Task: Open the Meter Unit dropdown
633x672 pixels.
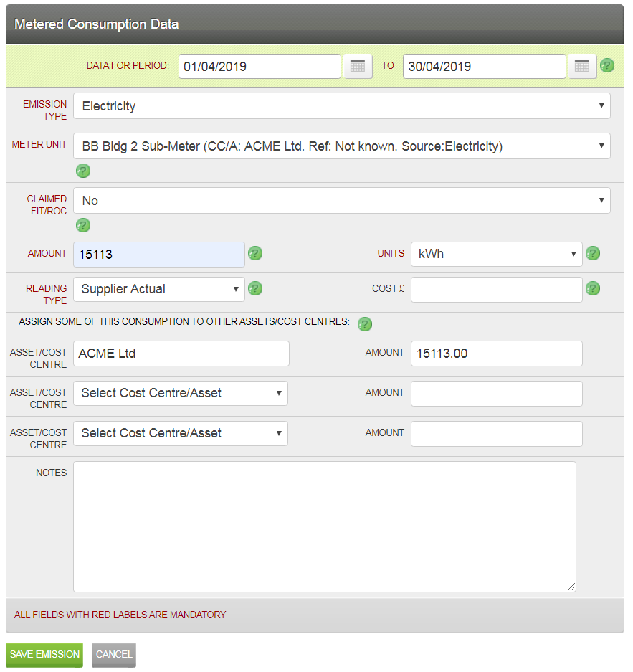Action: click(x=342, y=146)
